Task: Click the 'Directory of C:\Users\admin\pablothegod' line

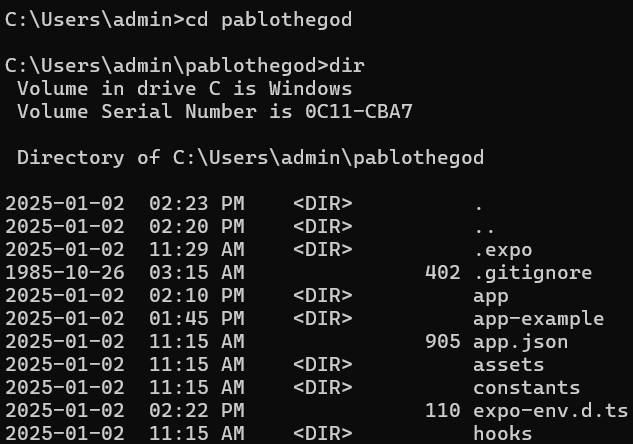Action: pyautogui.click(x=250, y=157)
